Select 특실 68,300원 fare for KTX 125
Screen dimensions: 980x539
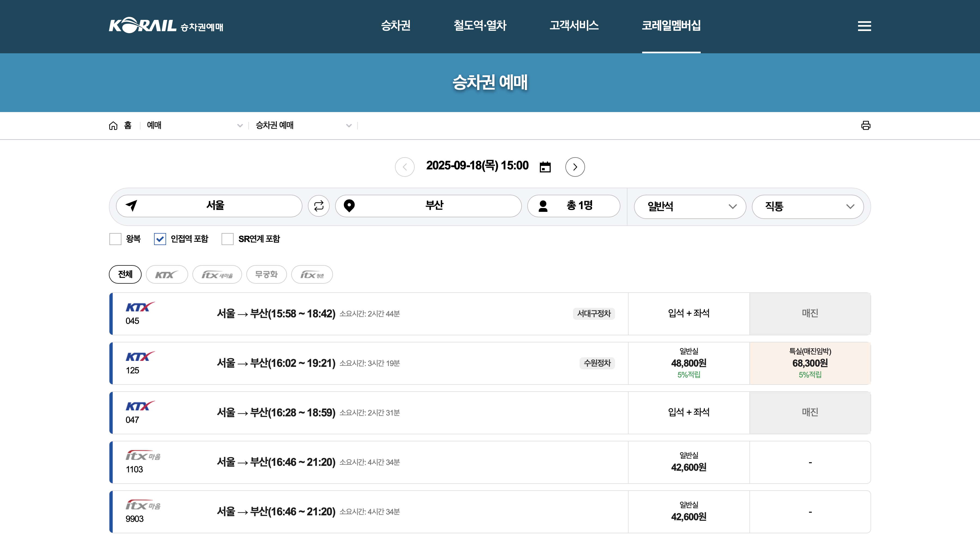[x=810, y=363]
